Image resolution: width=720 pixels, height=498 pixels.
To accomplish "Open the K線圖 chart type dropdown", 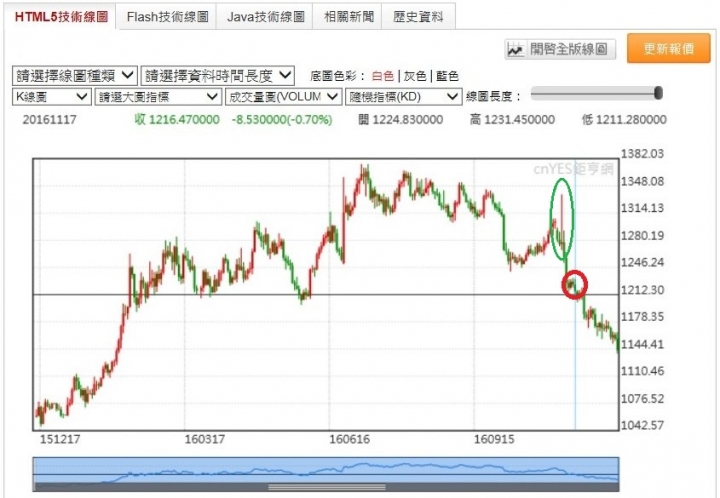I will [51, 97].
